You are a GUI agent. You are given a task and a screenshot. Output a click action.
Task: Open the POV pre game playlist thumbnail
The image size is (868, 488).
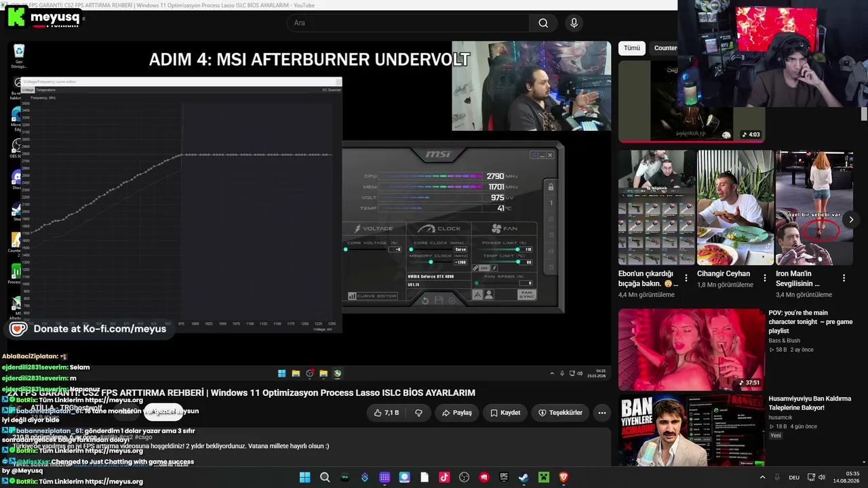692,350
